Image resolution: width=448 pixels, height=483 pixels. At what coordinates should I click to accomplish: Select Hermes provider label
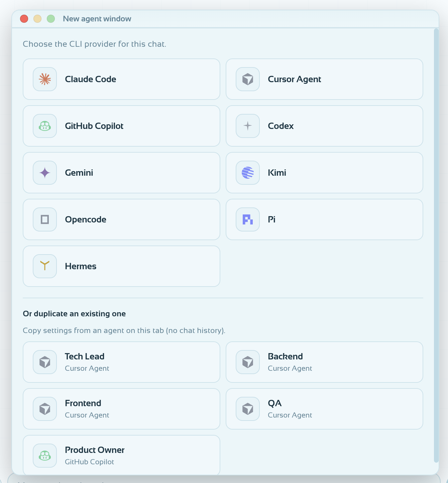(x=81, y=266)
